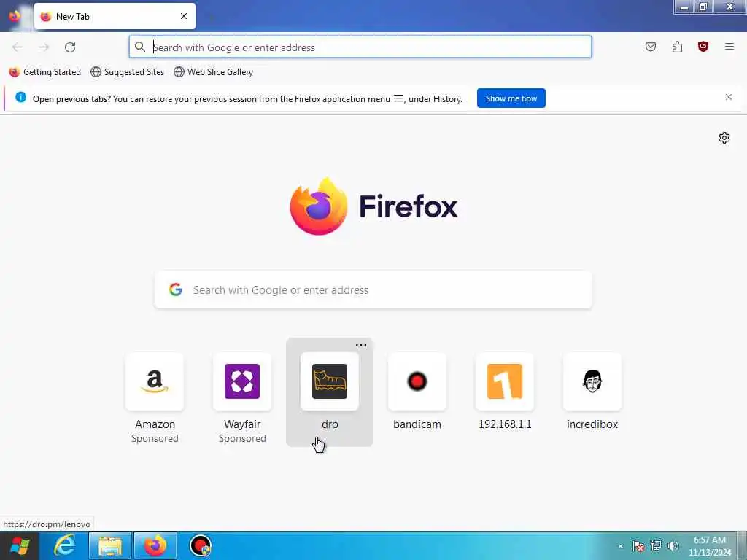Open the dro tile three-dot menu

[x=361, y=345]
